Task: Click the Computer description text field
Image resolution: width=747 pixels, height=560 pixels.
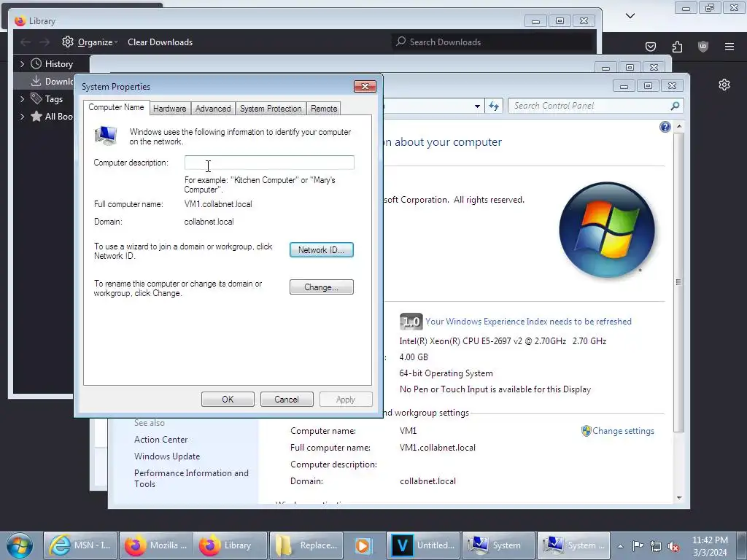Action: point(269,163)
